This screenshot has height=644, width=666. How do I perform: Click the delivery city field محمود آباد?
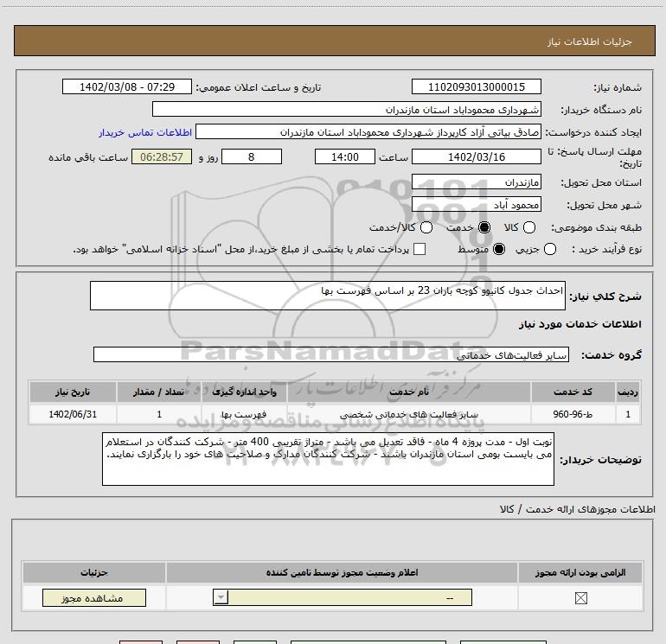tap(476, 205)
